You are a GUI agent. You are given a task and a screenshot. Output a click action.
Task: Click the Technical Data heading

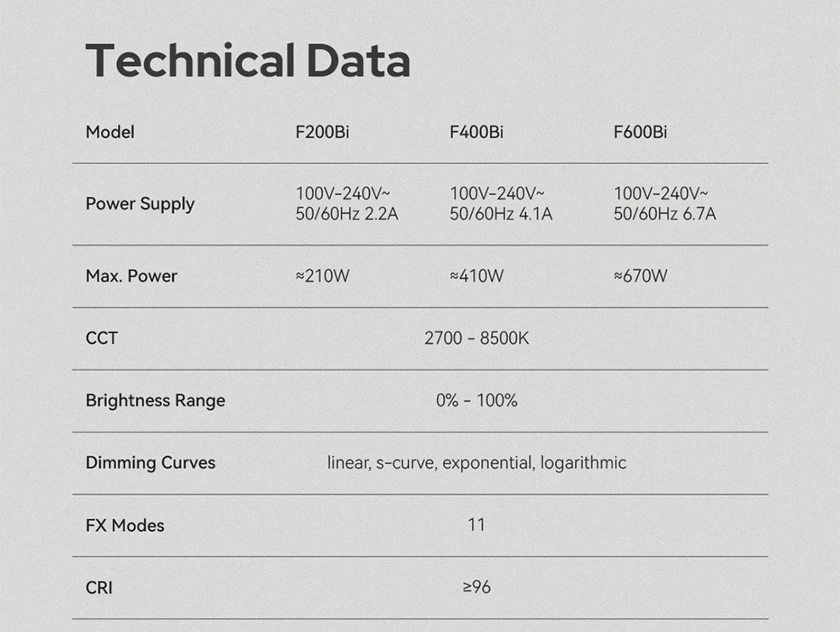point(248,60)
